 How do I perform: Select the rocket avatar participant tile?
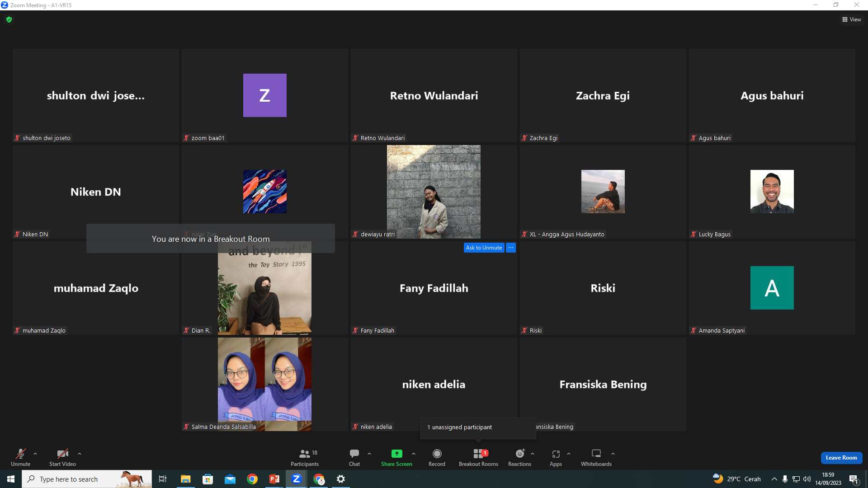click(265, 192)
